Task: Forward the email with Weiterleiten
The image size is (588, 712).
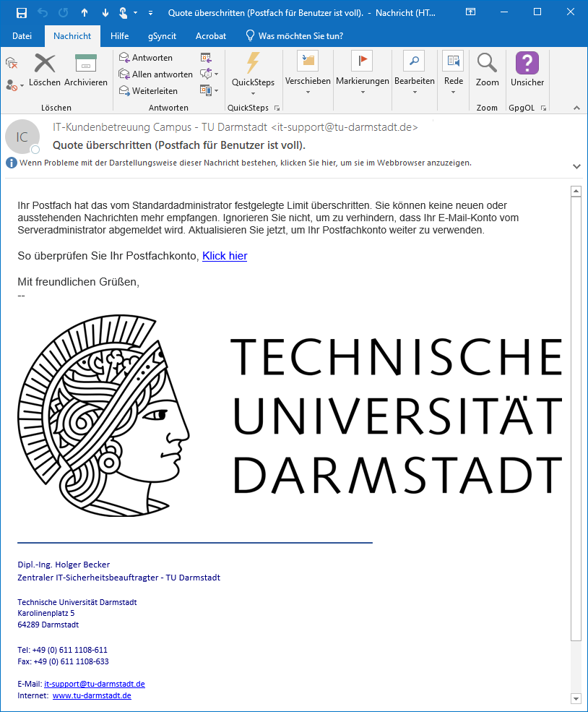Action: [148, 91]
